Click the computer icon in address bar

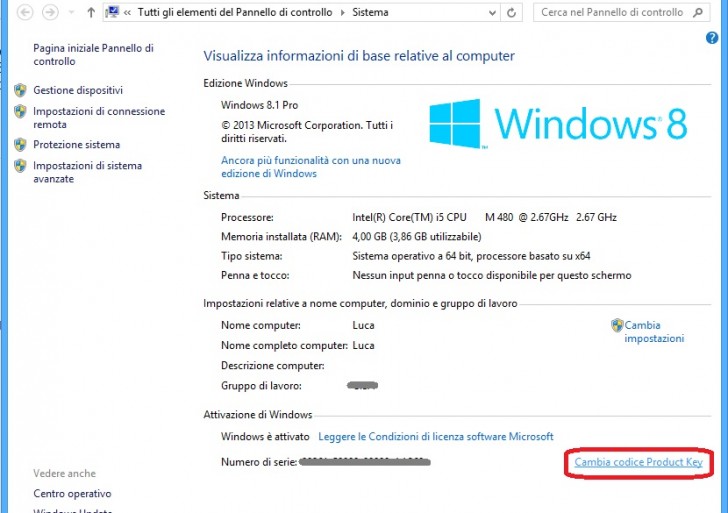(112, 12)
